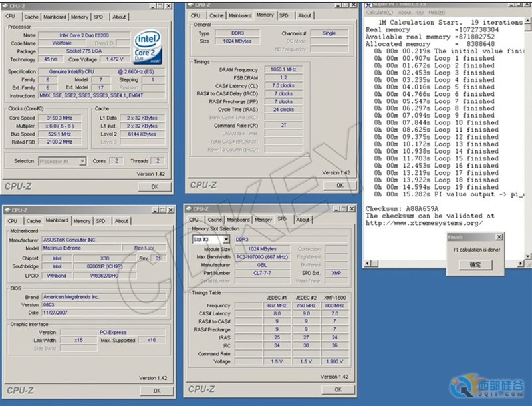The image size is (532, 406).
Task: Open the Help menu in Super PI
Action: [436, 13]
